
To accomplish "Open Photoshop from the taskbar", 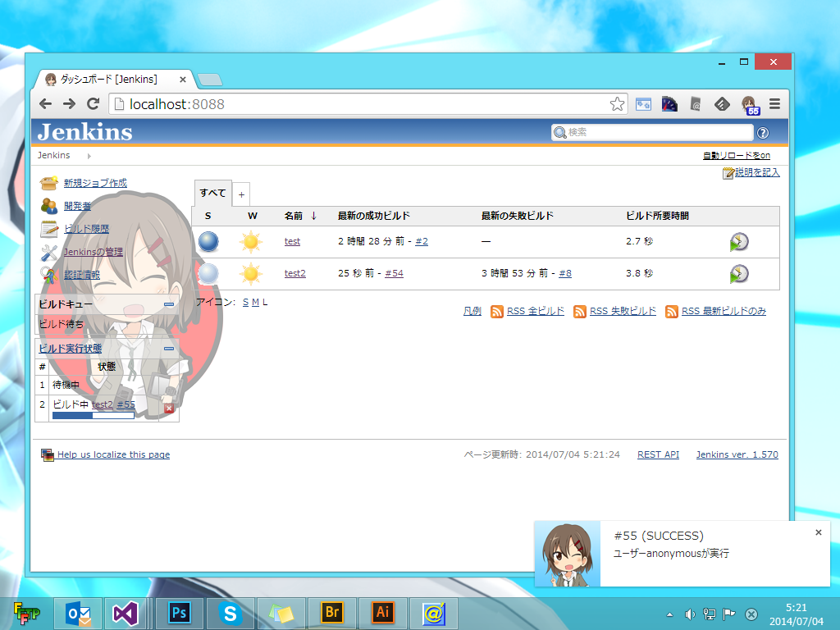I will 179,612.
